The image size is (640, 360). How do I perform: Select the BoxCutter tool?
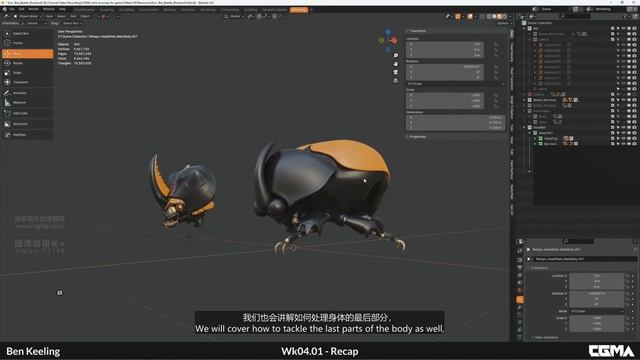pyautogui.click(x=27, y=124)
